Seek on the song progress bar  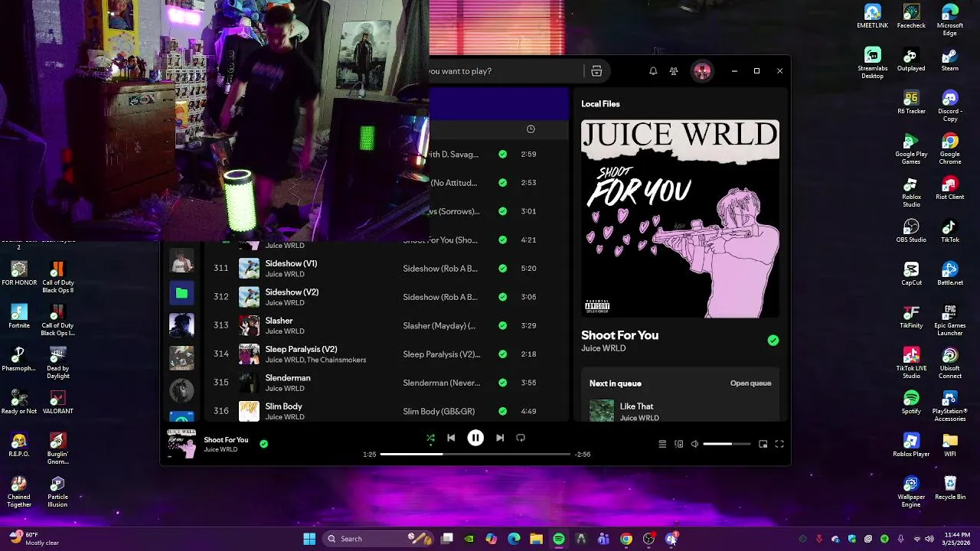point(475,454)
